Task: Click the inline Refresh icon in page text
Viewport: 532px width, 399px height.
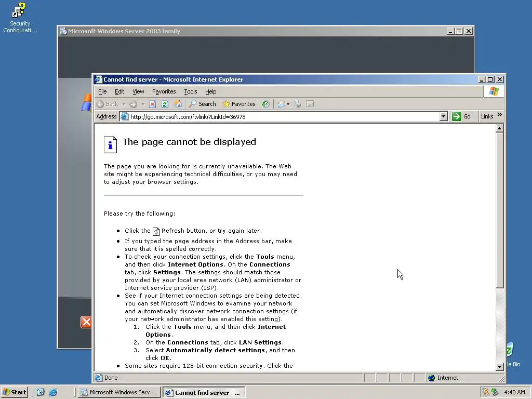Action: click(156, 231)
